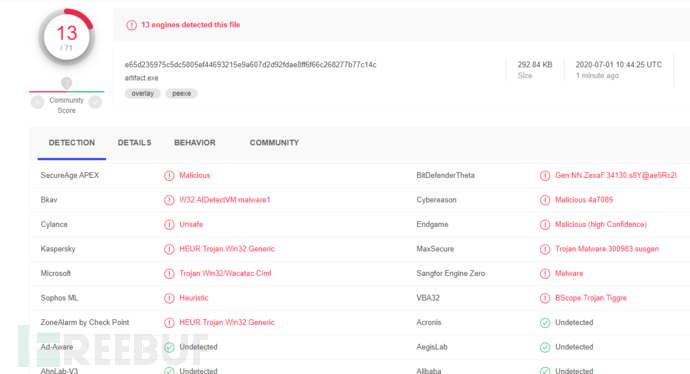The image size is (690, 374).
Task: Click the overlay tag
Action: (143, 93)
